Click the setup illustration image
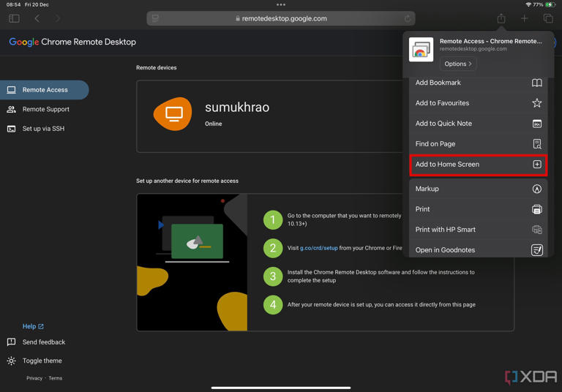This screenshot has width=562, height=392. (192, 263)
